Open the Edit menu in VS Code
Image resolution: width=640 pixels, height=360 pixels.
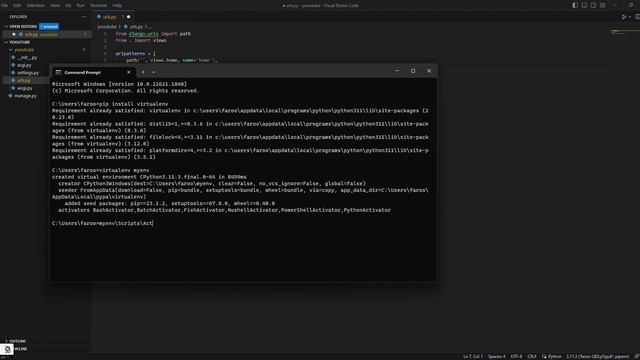(17, 5)
